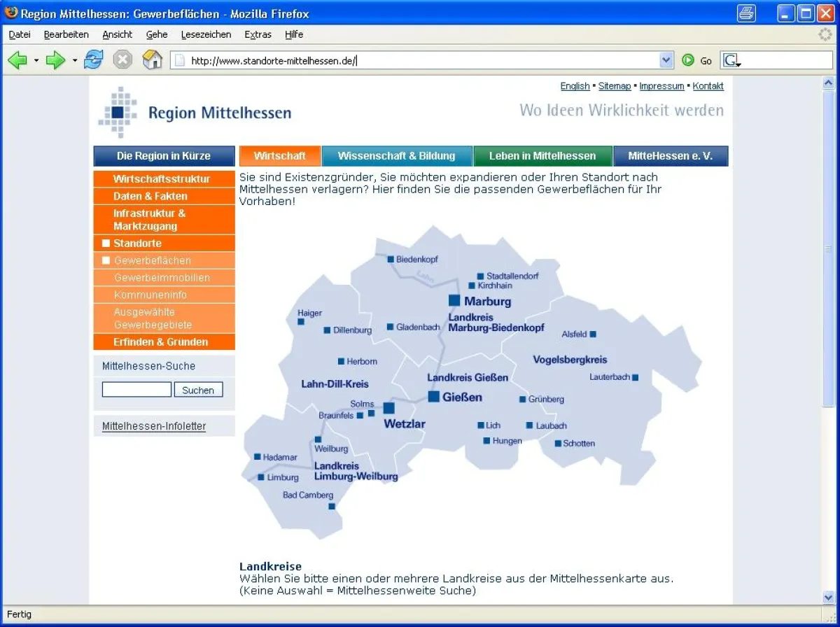
Task: Reload the current page
Action: point(93,59)
